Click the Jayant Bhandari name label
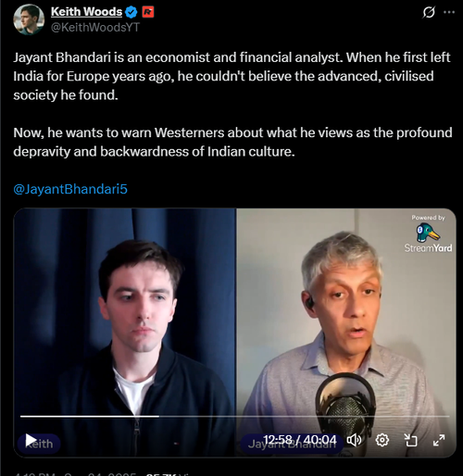Image resolution: width=463 pixels, height=476 pixels. [292, 444]
